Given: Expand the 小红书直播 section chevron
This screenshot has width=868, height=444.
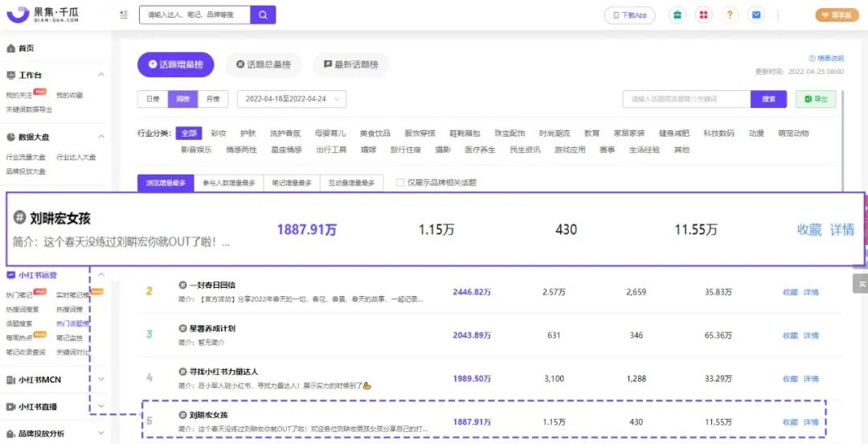Looking at the screenshot, I should (101, 407).
